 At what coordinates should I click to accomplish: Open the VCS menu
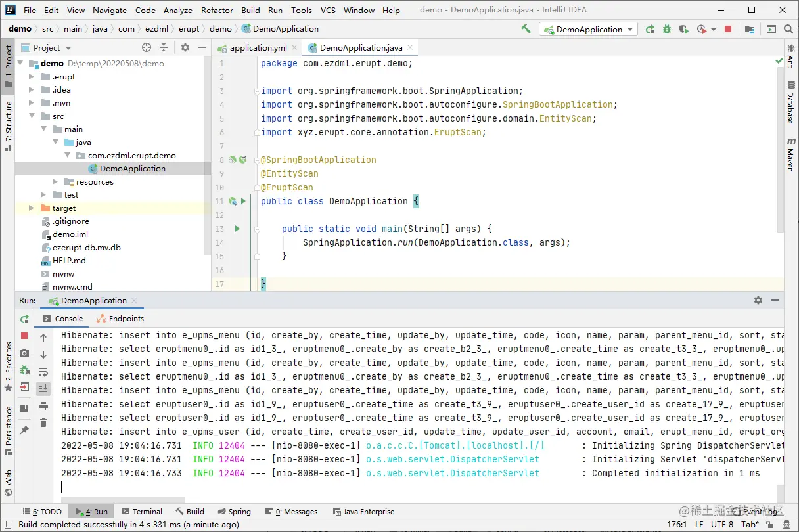point(328,10)
